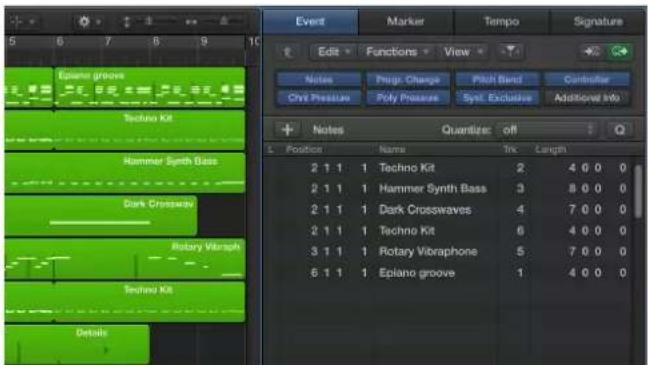Image resolution: width=648 pixels, height=365 pixels.
Task: Click the Trk column header
Action: point(510,150)
